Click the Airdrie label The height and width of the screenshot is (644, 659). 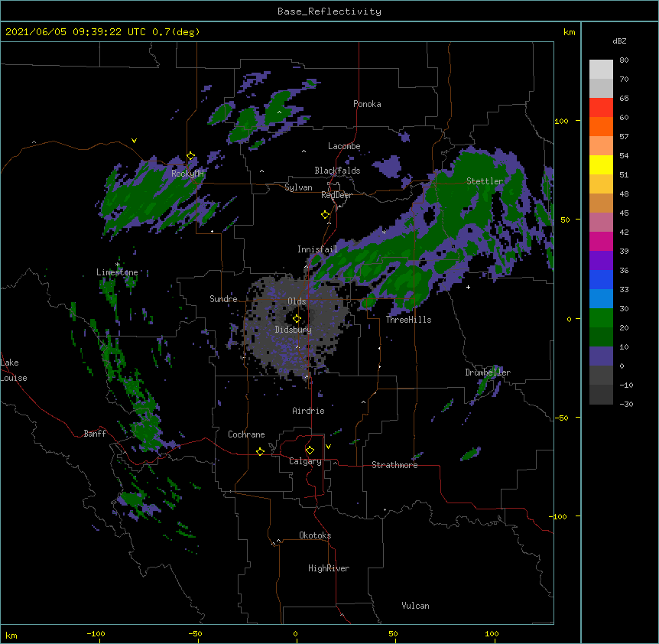308,411
